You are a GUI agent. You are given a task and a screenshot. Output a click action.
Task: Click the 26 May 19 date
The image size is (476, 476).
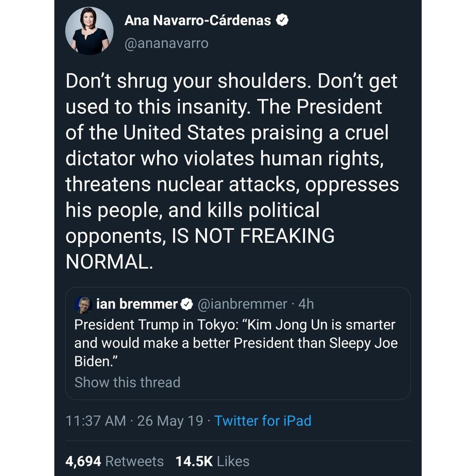170,421
